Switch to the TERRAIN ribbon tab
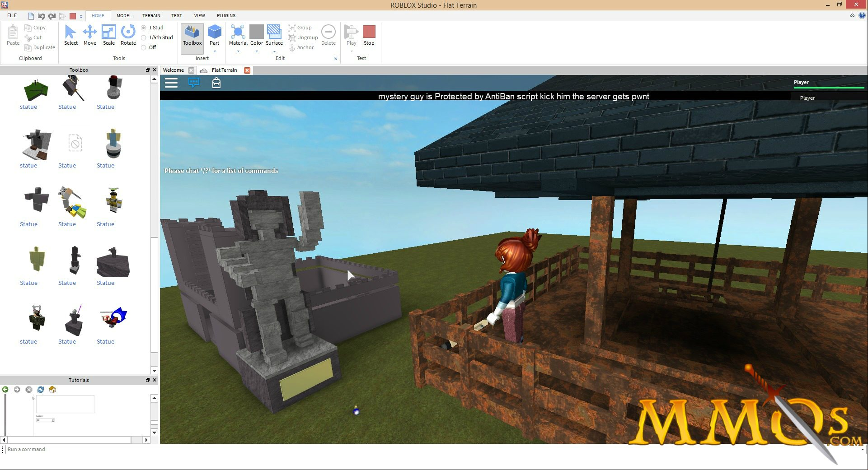Viewport: 868px width, 470px height. (151, 15)
